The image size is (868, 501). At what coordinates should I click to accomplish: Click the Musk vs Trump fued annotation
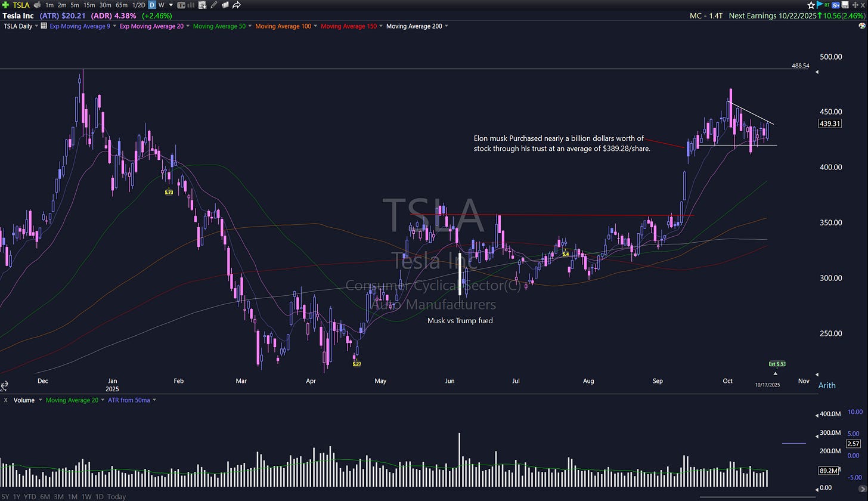point(460,320)
